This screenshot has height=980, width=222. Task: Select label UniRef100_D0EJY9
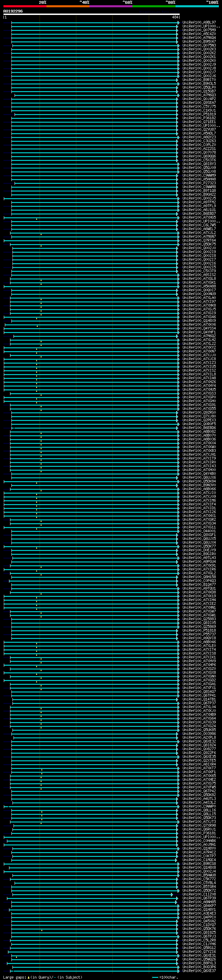click(199, 550)
